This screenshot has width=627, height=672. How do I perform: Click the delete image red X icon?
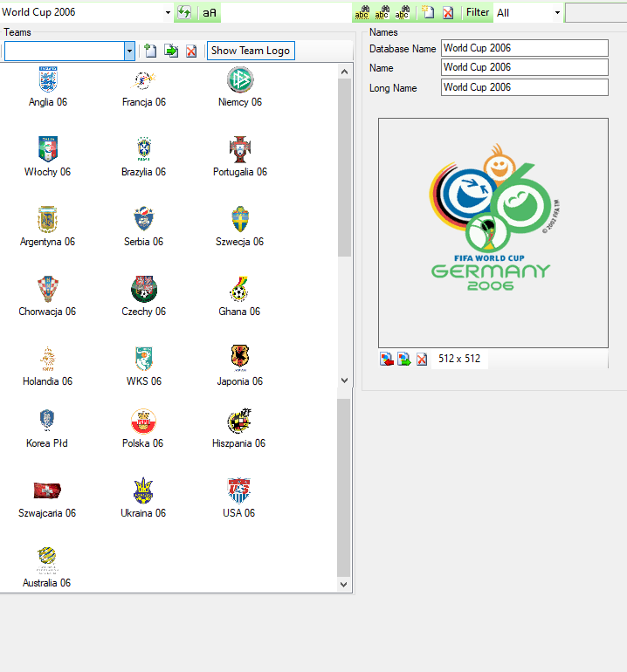point(422,360)
